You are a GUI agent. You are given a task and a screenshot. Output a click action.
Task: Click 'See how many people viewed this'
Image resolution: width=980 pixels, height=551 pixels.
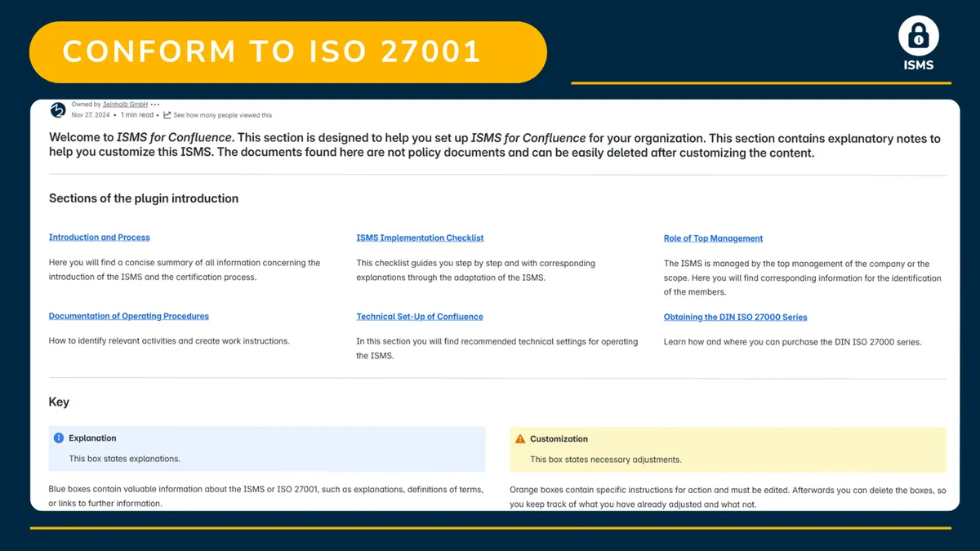(222, 115)
